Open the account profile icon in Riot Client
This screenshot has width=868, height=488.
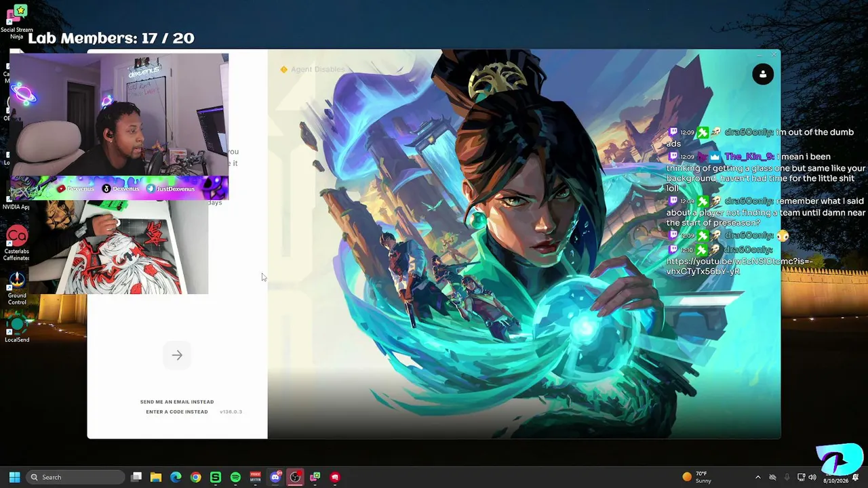coord(763,74)
